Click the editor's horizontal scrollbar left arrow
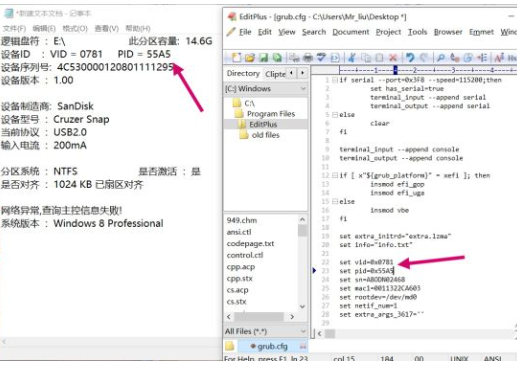 [x=320, y=333]
